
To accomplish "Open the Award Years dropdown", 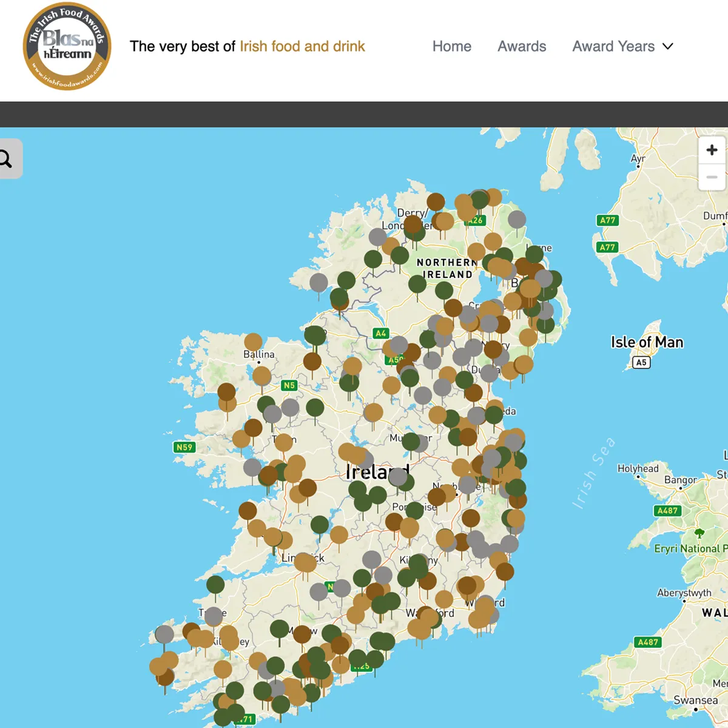I will pos(614,46).
